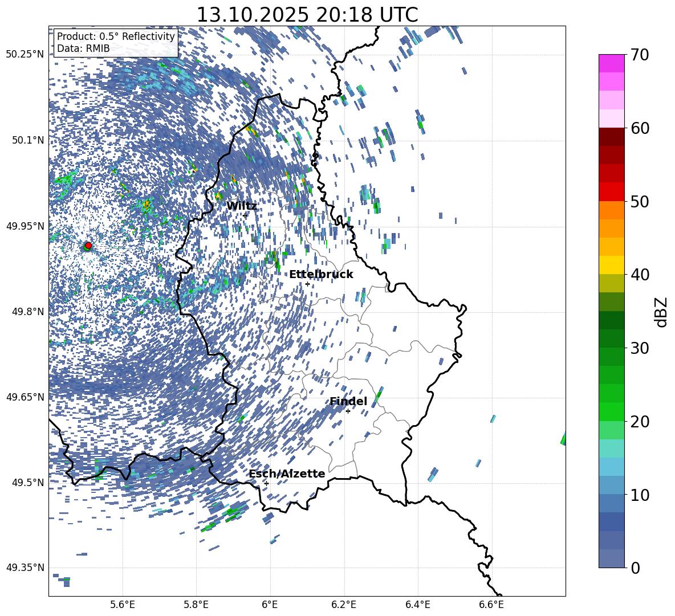This screenshot has height=616, width=675.
Task: Click the 30 tick label on colorbar
Action: (639, 348)
